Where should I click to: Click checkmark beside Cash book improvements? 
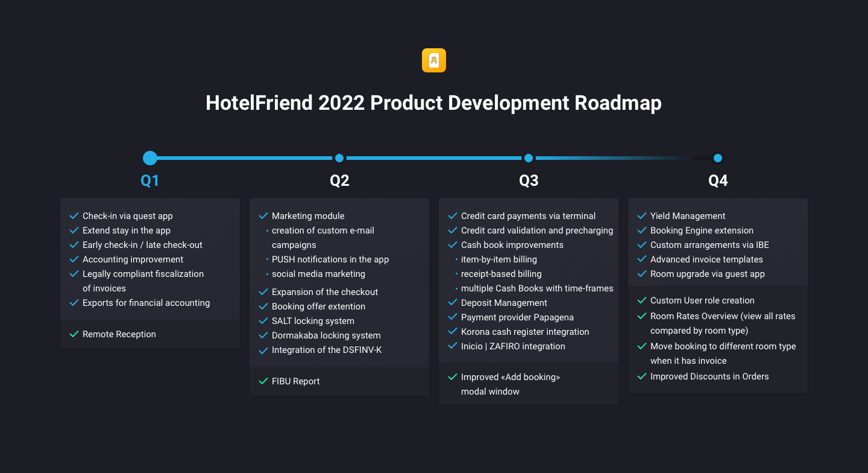point(453,245)
